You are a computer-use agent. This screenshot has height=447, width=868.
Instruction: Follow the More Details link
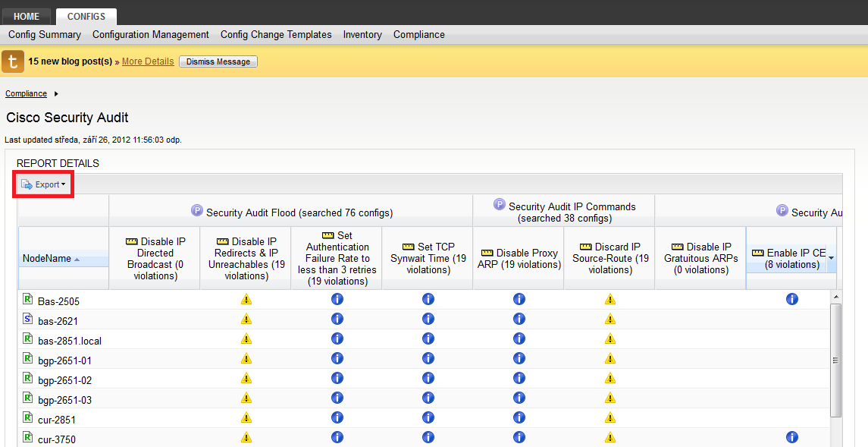point(148,61)
